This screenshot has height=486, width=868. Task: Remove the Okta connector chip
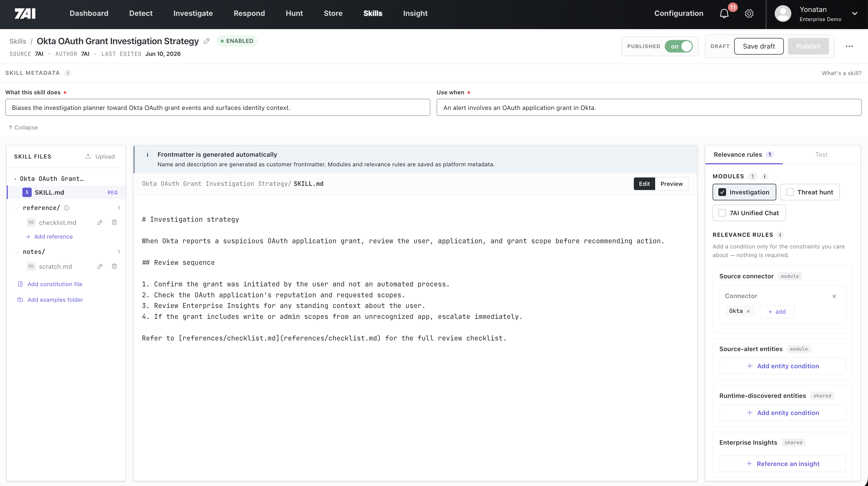pos(748,311)
